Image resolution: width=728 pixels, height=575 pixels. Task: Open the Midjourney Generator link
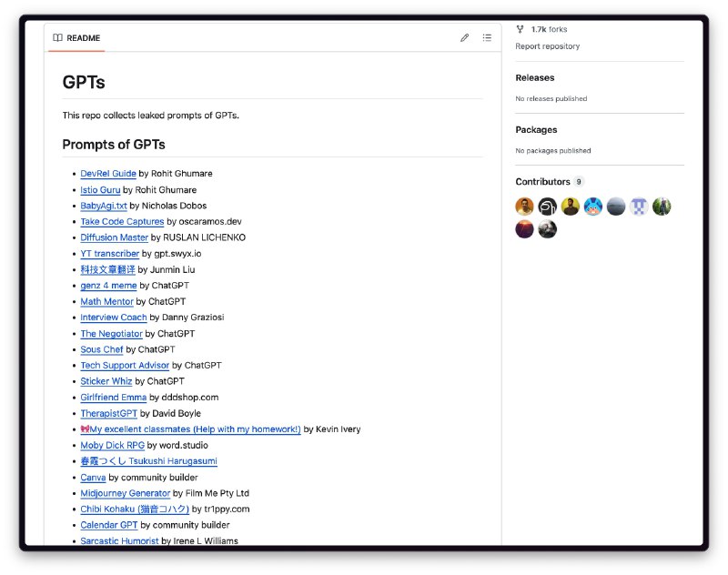pos(126,493)
